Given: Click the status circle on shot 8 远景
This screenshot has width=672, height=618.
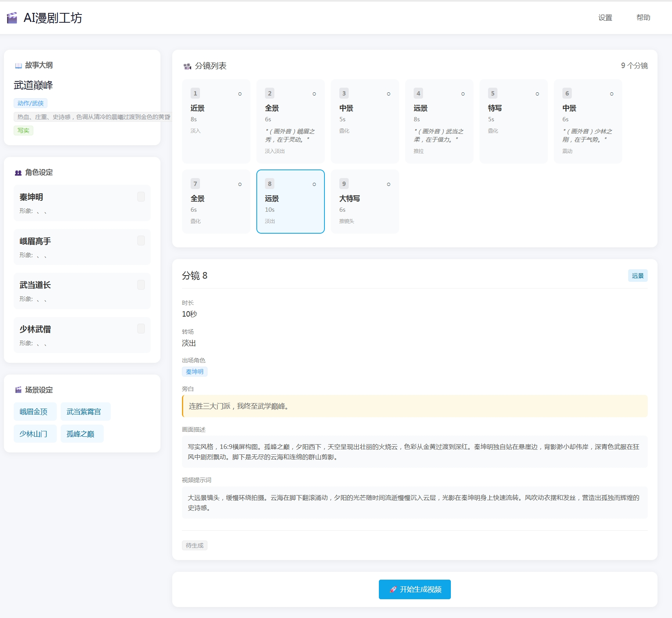Looking at the screenshot, I should 314,184.
